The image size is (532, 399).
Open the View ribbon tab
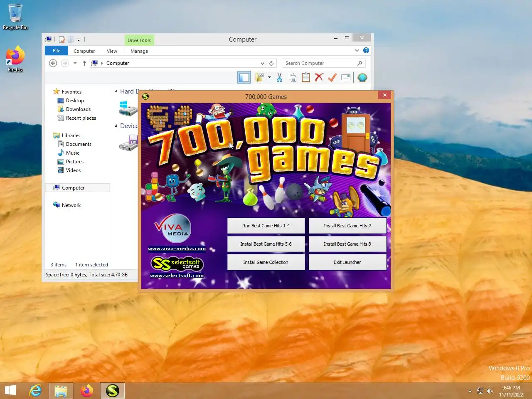click(112, 51)
